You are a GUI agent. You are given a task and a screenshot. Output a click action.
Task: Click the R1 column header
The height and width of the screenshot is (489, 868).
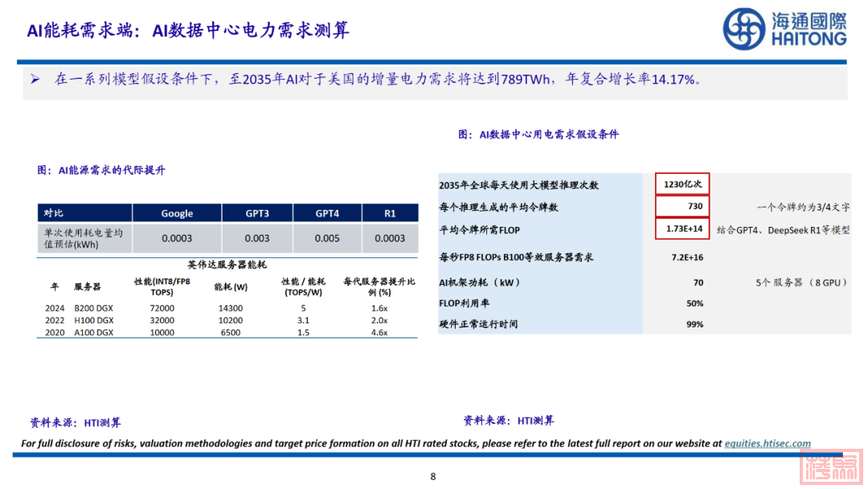pos(390,213)
